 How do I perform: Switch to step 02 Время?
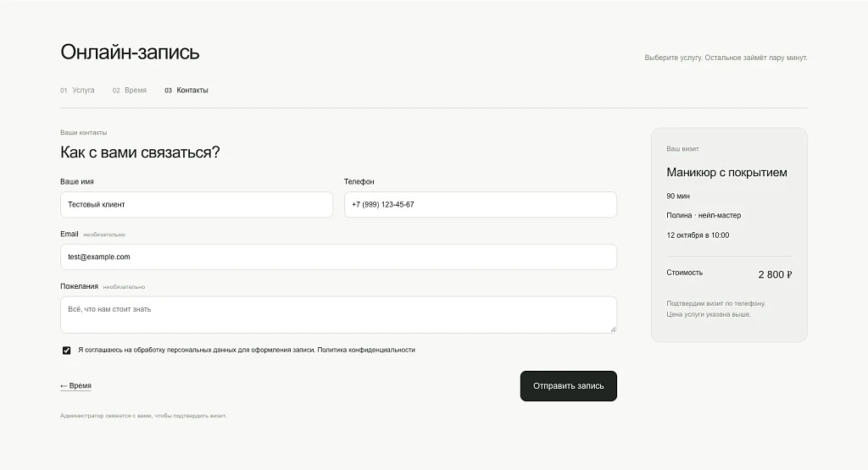click(x=130, y=90)
